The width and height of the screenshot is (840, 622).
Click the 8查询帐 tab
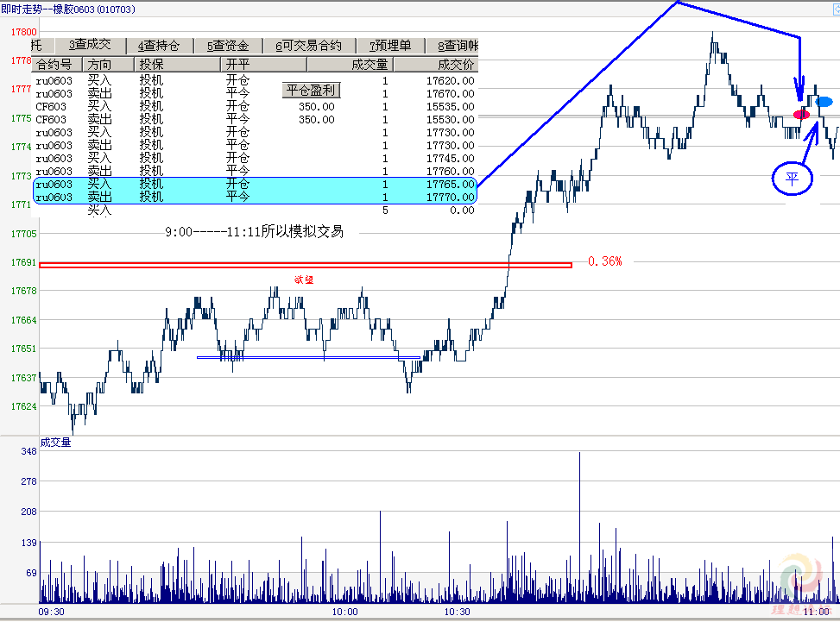456,46
